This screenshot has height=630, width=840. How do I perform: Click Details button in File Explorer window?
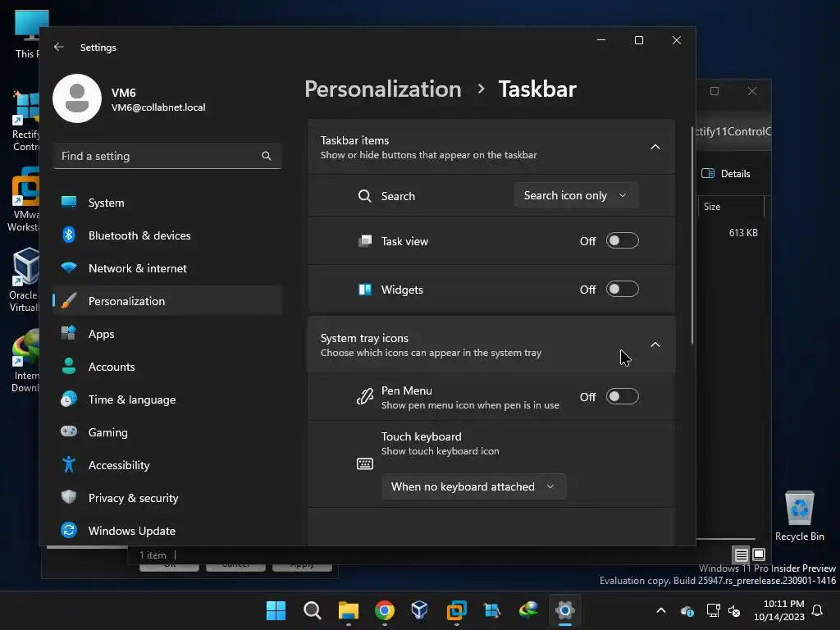click(x=726, y=174)
